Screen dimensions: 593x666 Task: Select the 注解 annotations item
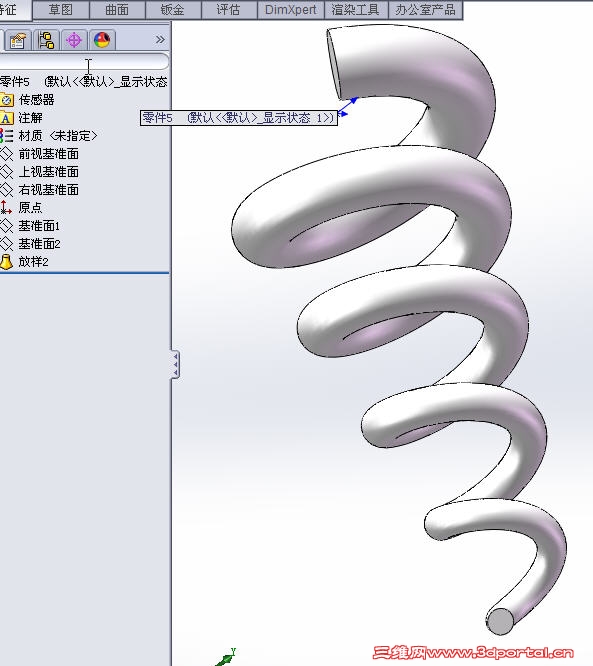pyautogui.click(x=30, y=118)
